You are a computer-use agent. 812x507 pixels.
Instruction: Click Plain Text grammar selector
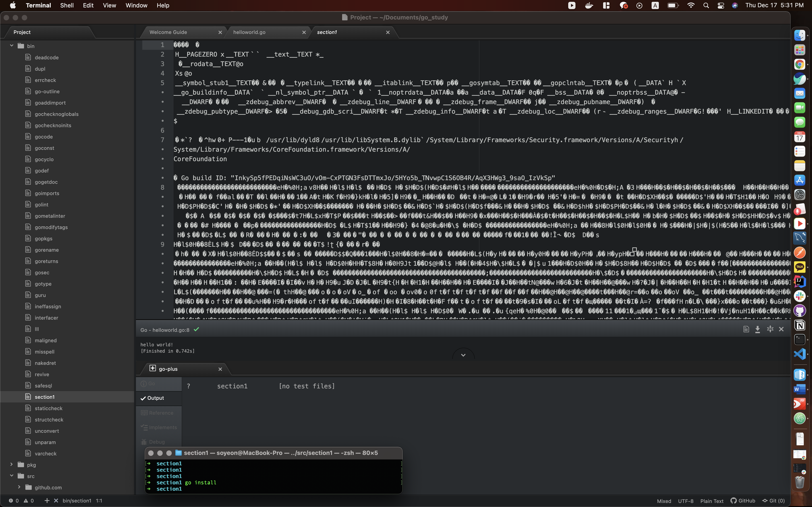pos(712,501)
